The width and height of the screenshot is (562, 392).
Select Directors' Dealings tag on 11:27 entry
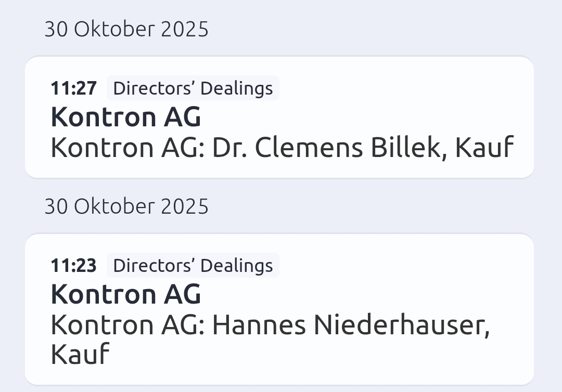tap(193, 88)
